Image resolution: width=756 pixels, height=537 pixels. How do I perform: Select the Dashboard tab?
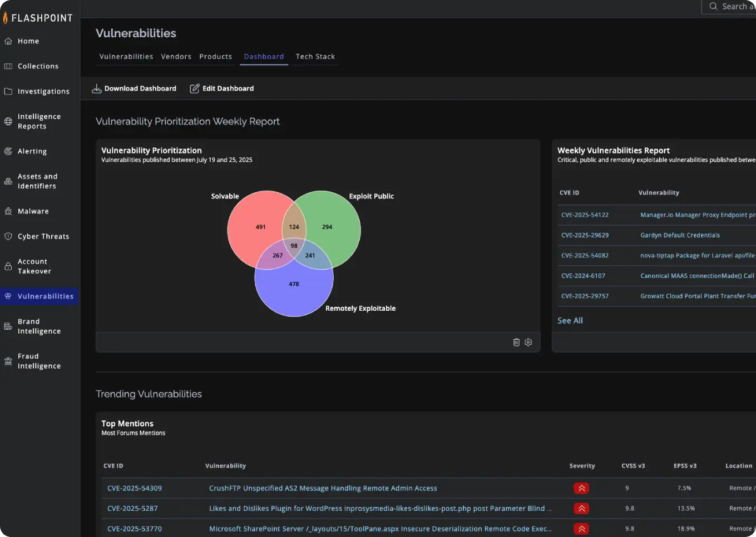click(x=264, y=57)
